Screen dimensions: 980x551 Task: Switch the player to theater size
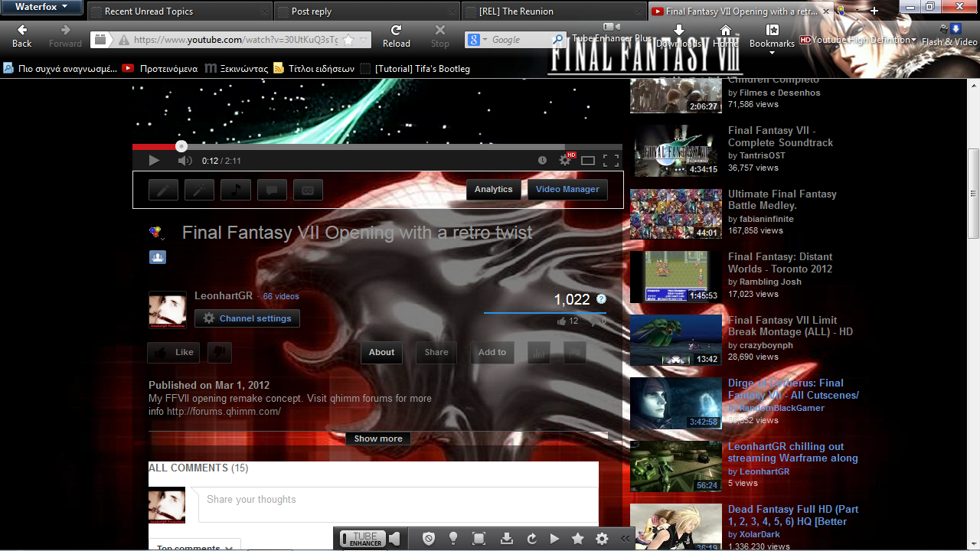point(588,161)
